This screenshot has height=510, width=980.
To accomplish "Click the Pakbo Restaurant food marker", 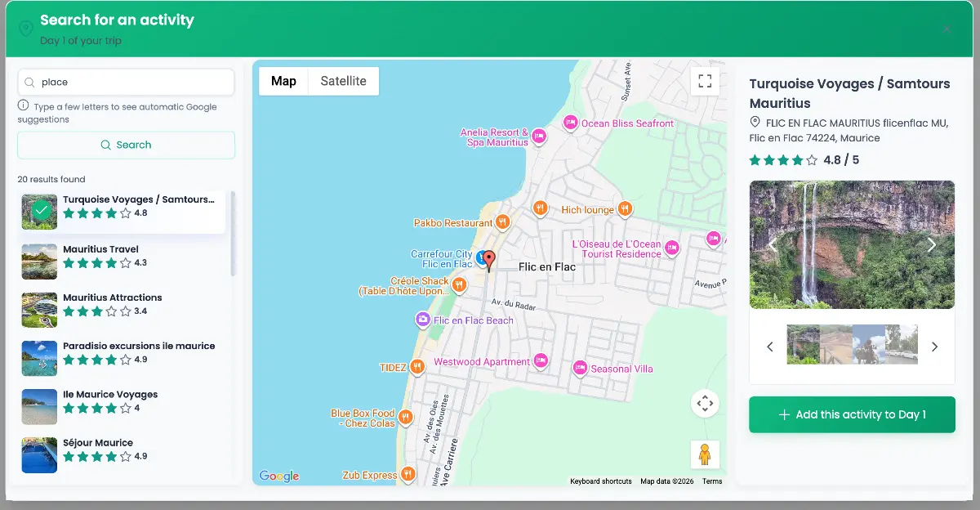I will click(x=504, y=221).
